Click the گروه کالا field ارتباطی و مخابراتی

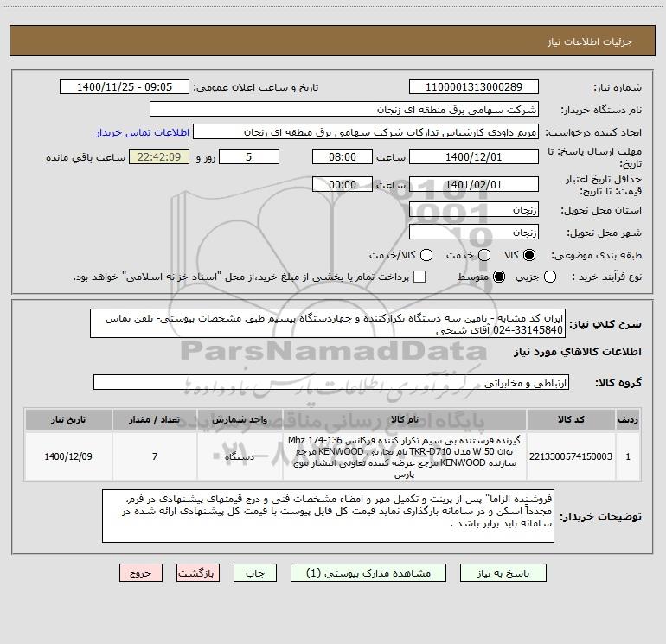click(x=331, y=382)
